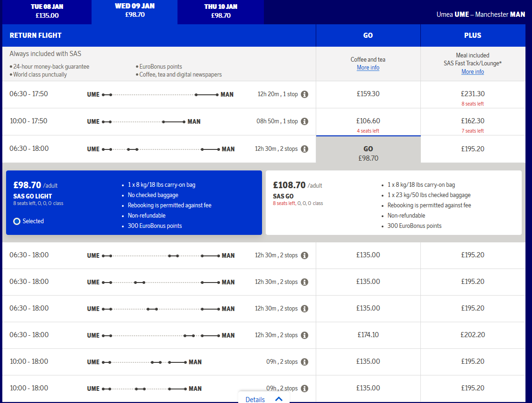Click the 4 seats left notice
The height and width of the screenshot is (403, 532).
[368, 131]
